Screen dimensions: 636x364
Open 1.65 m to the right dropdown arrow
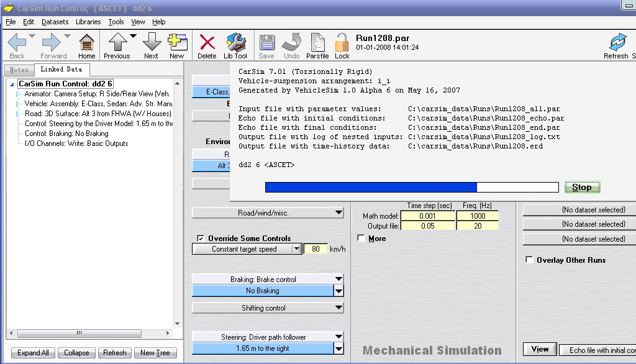pos(338,348)
